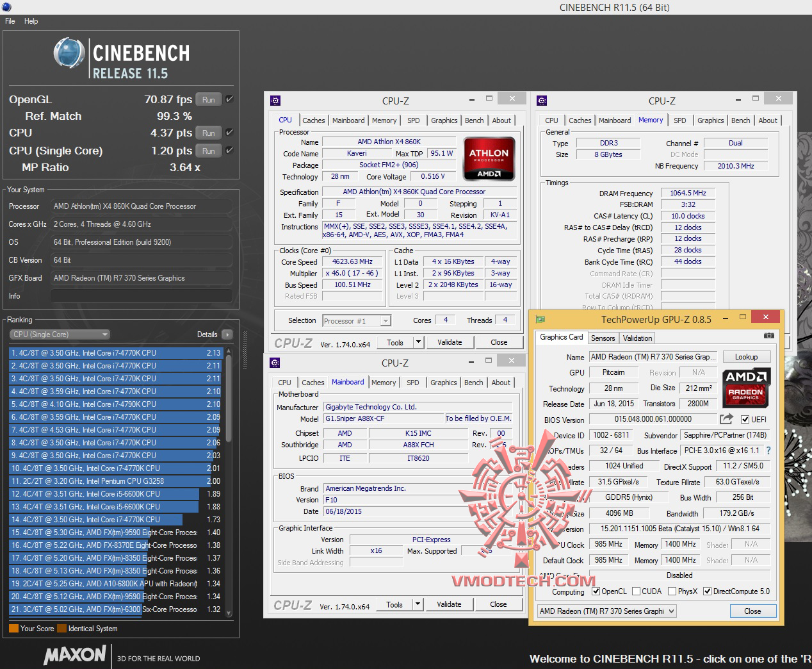Select ranking entry 5 Intel Core i7-4790K
812x669 pixels.
tap(116, 404)
